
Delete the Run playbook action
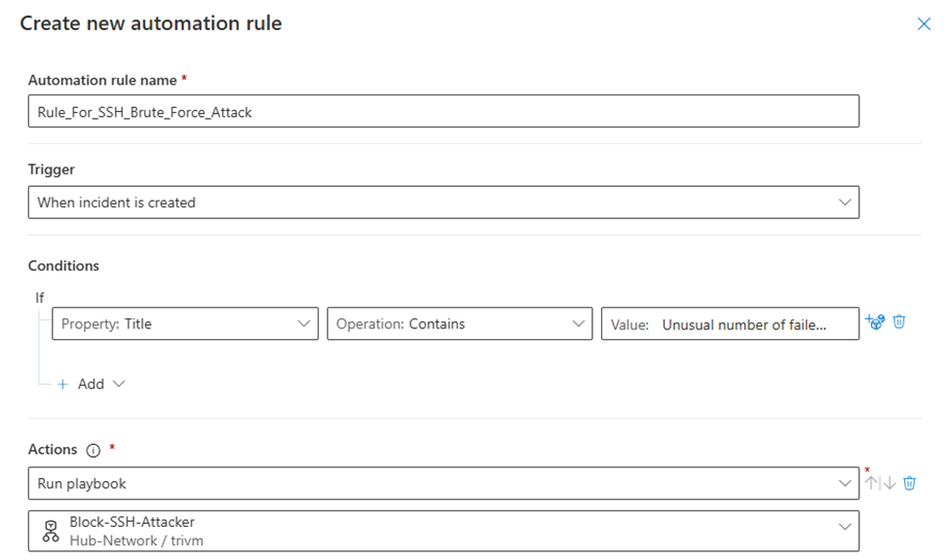pos(909,482)
